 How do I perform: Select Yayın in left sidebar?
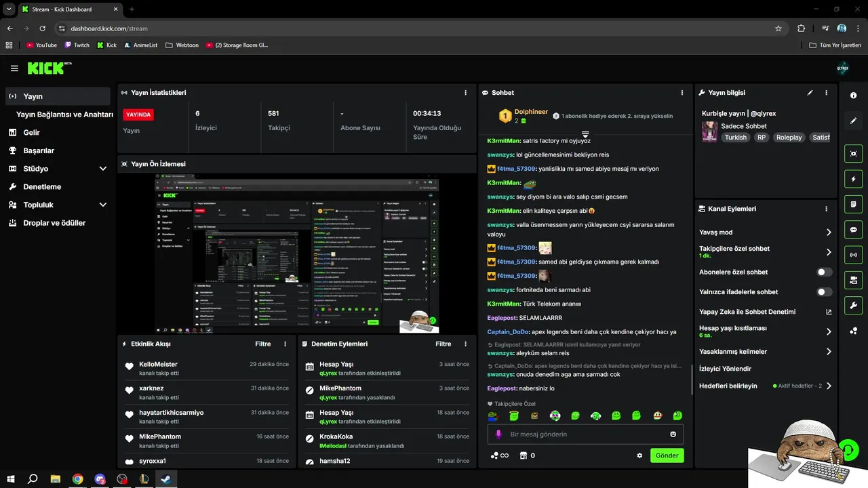(58, 96)
